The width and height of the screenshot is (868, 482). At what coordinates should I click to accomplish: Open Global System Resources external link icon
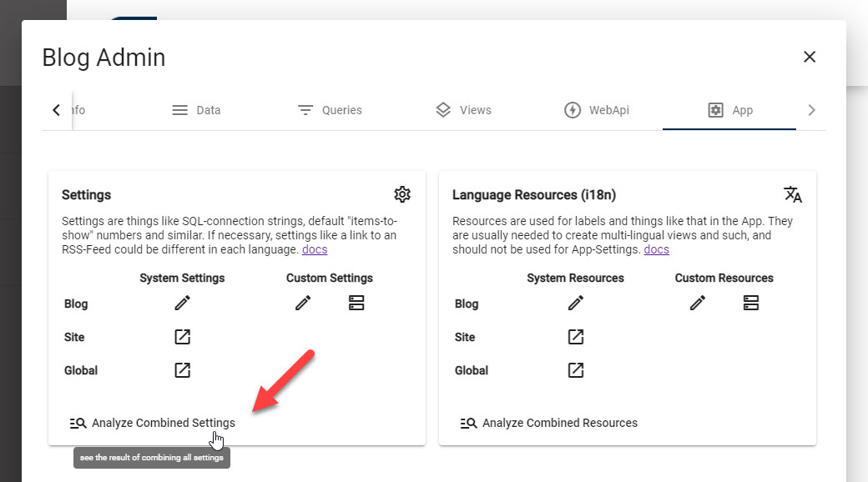click(576, 370)
